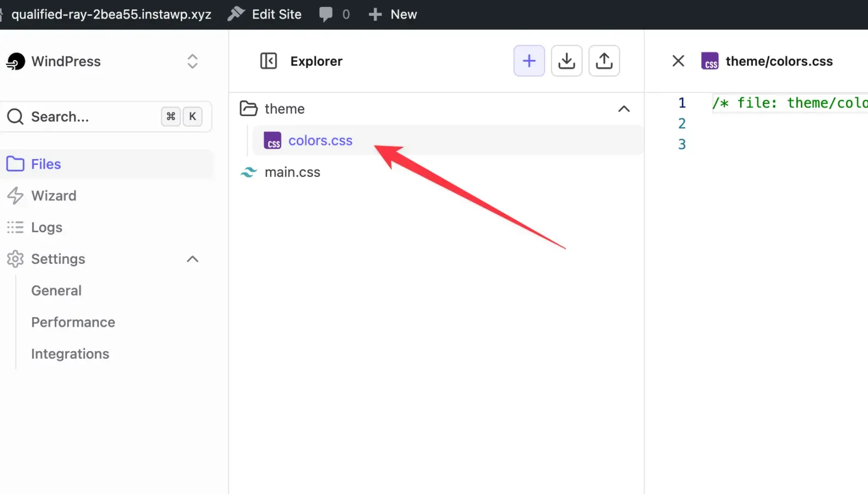Click the download files icon
Screen dimensions: 868x494
coord(566,61)
